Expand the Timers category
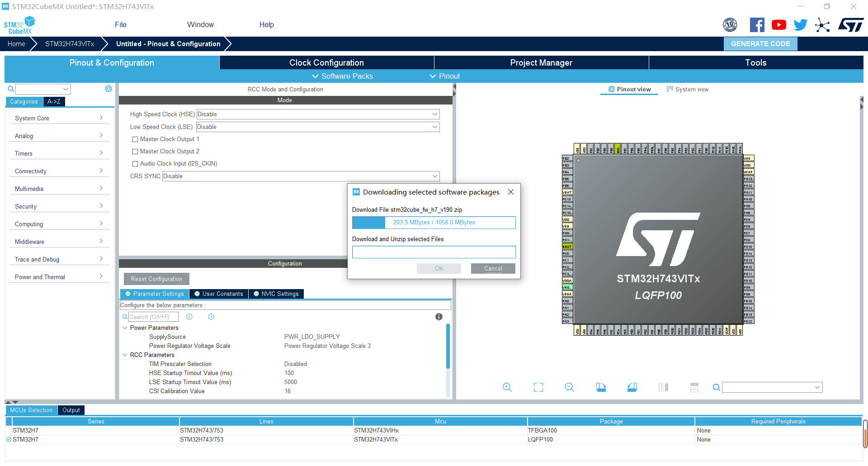 pos(59,153)
